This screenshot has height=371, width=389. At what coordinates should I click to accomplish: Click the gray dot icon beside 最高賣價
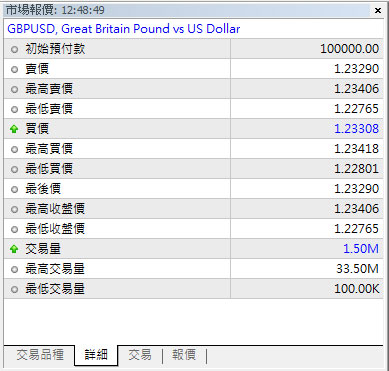click(14, 90)
